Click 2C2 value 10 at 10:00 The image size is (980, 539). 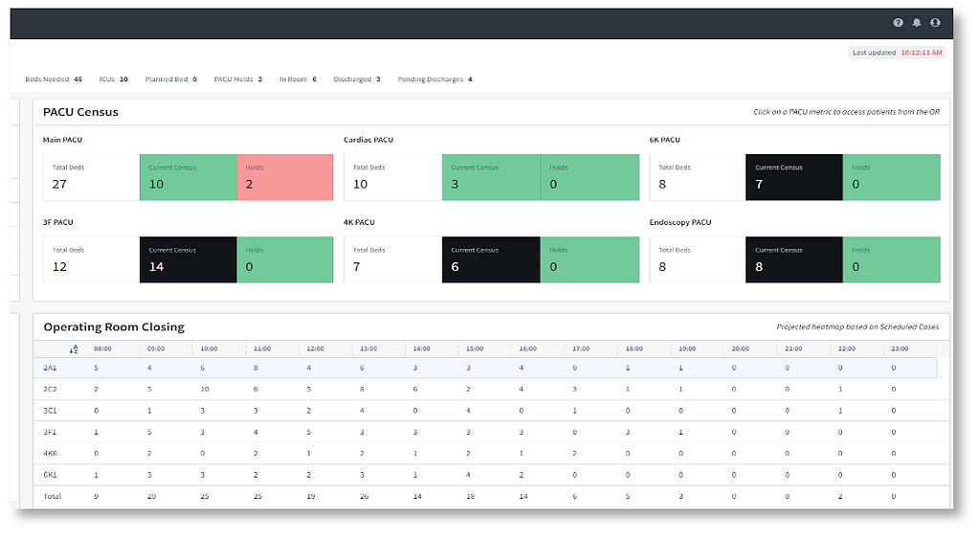pyautogui.click(x=205, y=389)
